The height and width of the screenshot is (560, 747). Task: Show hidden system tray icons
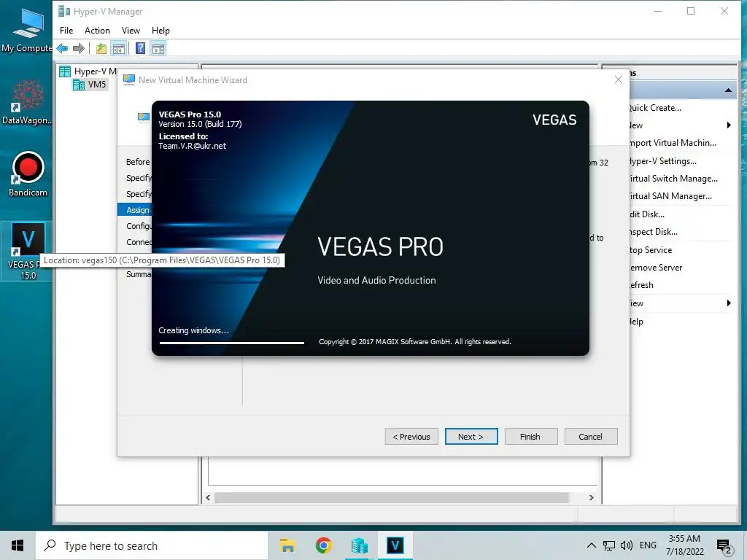click(x=591, y=545)
